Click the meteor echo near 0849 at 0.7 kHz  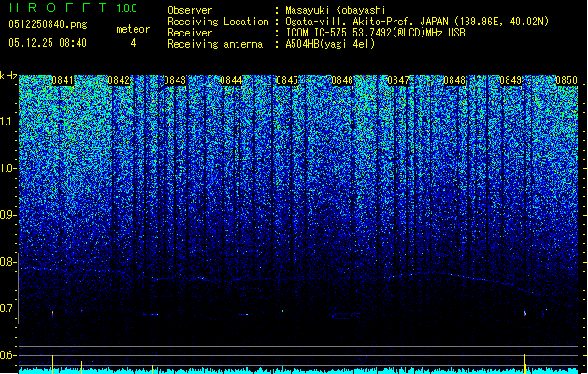point(525,313)
